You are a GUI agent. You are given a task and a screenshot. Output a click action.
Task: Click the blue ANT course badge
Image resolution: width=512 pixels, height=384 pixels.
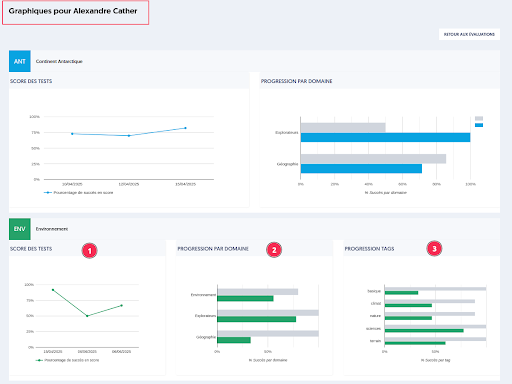(20, 61)
